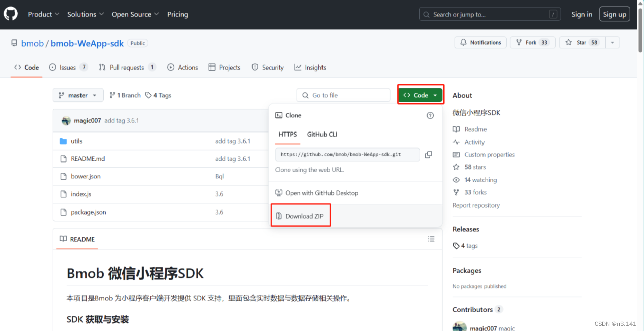Click the GitHub logo icon
The width and height of the screenshot is (644, 331).
tap(10, 14)
